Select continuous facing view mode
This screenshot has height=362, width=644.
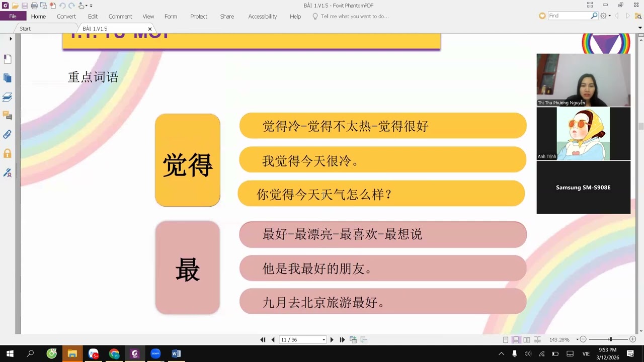pos(537,340)
